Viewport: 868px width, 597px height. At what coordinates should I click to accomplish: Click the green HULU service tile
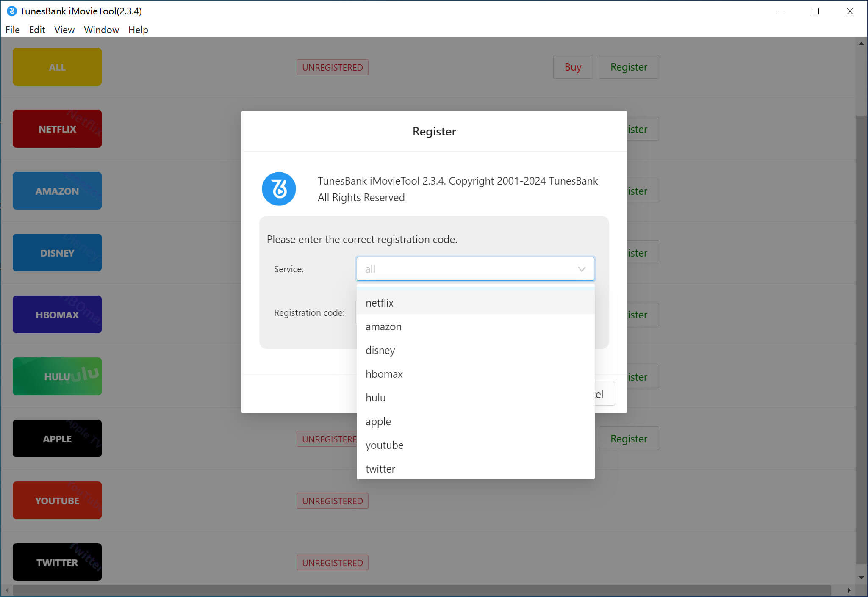[x=57, y=376]
